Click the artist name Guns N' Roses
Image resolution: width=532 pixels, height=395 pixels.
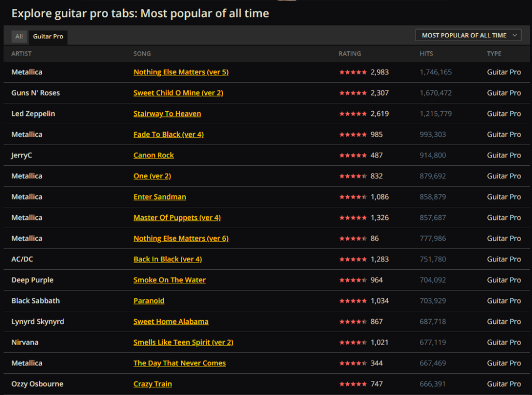[x=36, y=93]
